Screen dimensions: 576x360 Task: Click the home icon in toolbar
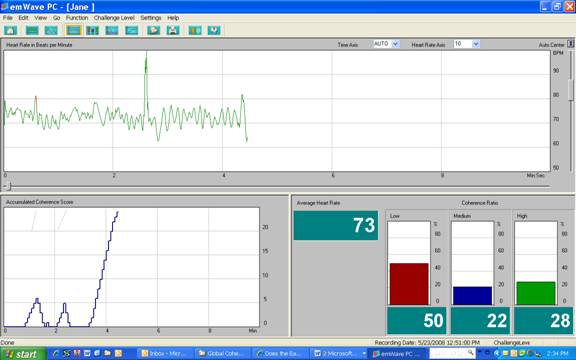[10, 30]
